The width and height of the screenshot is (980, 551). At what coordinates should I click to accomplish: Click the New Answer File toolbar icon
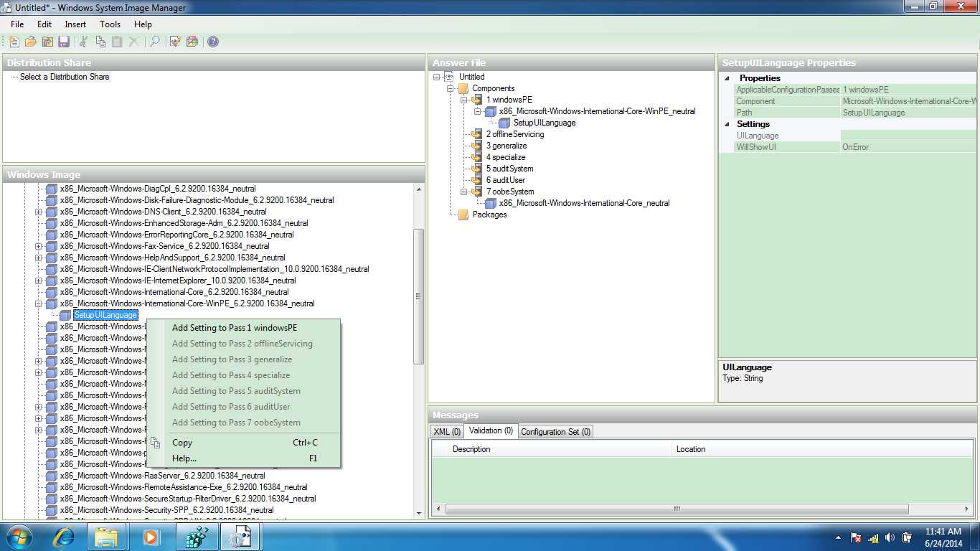click(x=14, y=42)
